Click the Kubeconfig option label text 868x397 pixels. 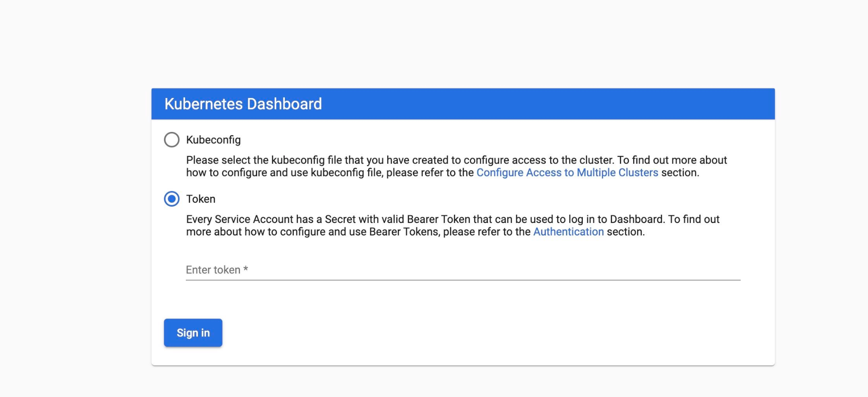click(213, 140)
